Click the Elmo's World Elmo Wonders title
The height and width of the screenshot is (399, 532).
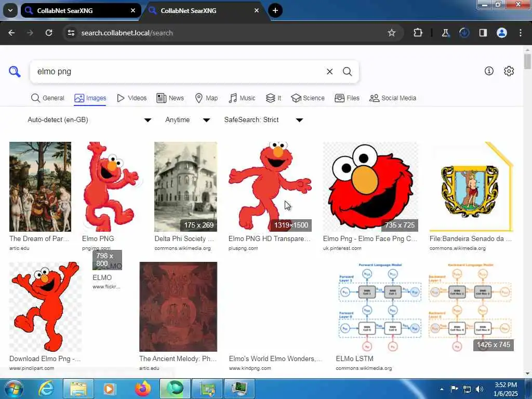tap(275, 358)
